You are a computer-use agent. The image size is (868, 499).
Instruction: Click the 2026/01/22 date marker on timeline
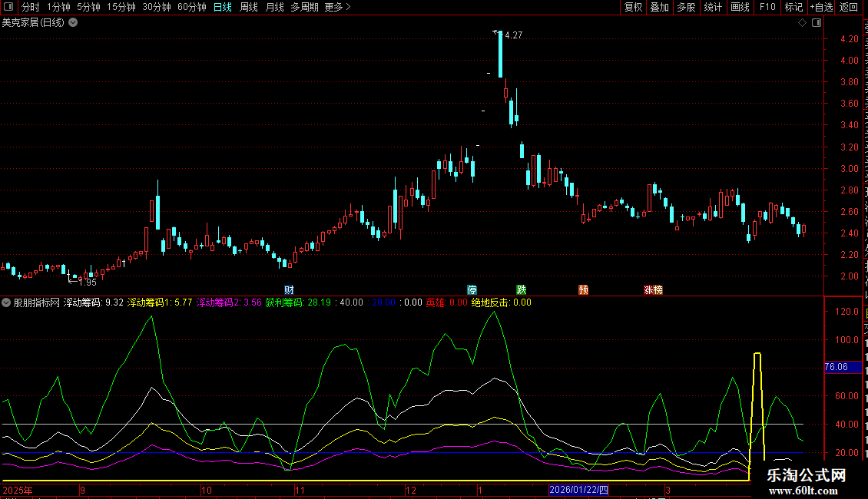click(x=578, y=490)
